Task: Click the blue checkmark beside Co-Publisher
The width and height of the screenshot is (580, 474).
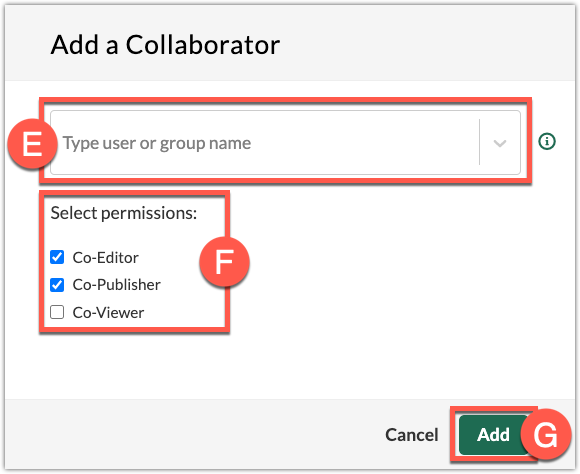Action: pos(57,285)
